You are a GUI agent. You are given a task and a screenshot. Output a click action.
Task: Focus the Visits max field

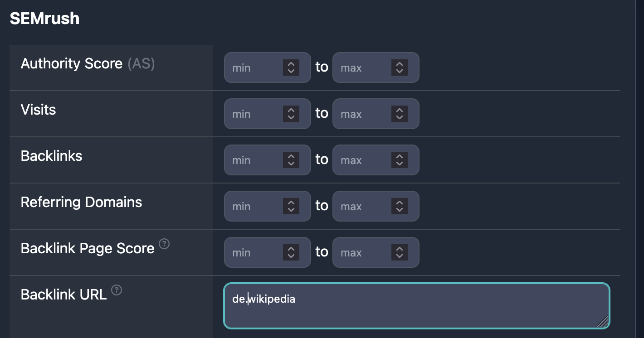coord(376,114)
